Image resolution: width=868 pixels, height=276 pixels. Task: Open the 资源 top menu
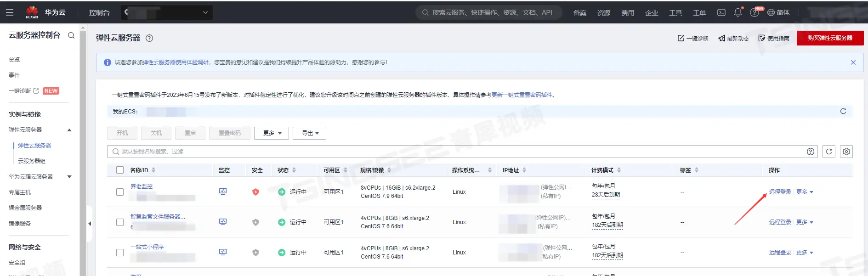pyautogui.click(x=604, y=13)
